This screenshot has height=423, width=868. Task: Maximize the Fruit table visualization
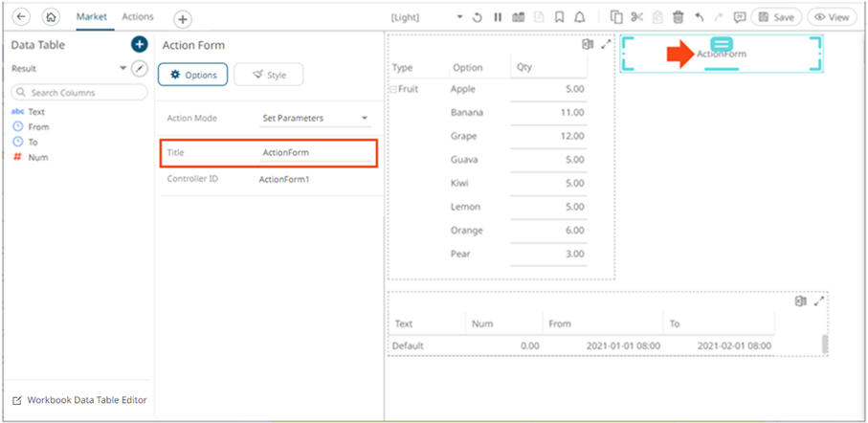[x=605, y=45]
